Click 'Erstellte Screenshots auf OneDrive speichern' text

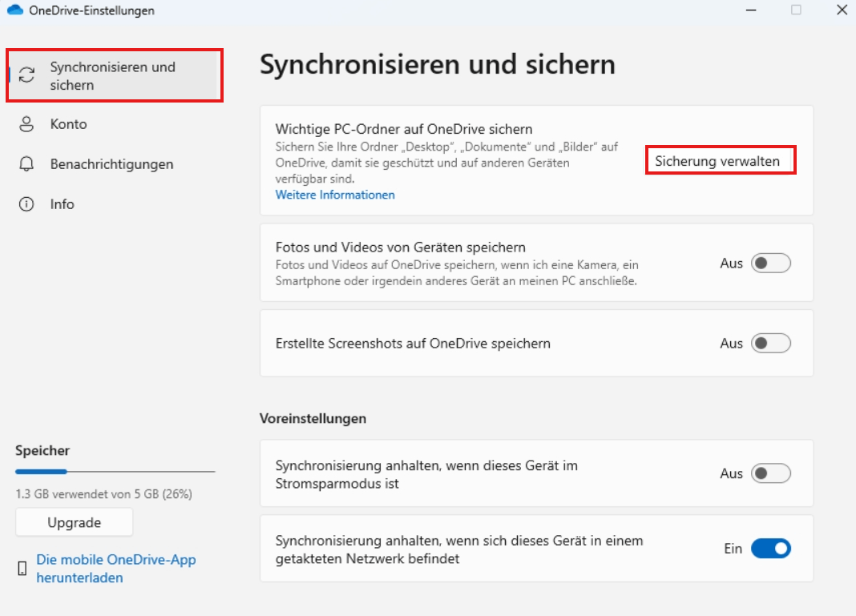point(413,343)
